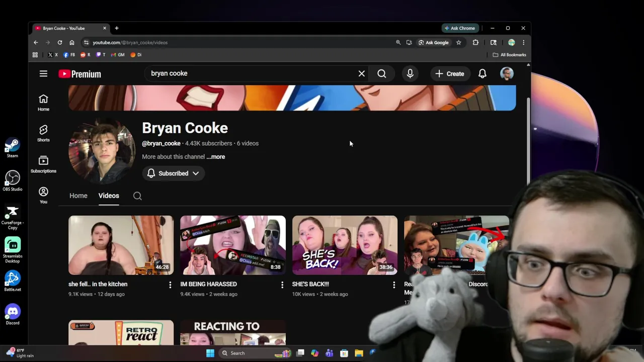
Task: Open Microsoft Store on the taskbar
Action: pyautogui.click(x=344, y=353)
